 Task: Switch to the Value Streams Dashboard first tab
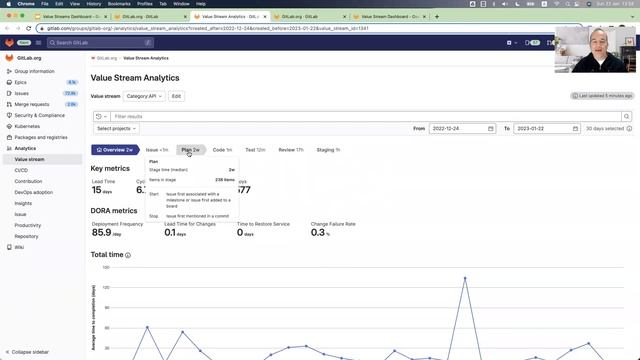(71, 16)
